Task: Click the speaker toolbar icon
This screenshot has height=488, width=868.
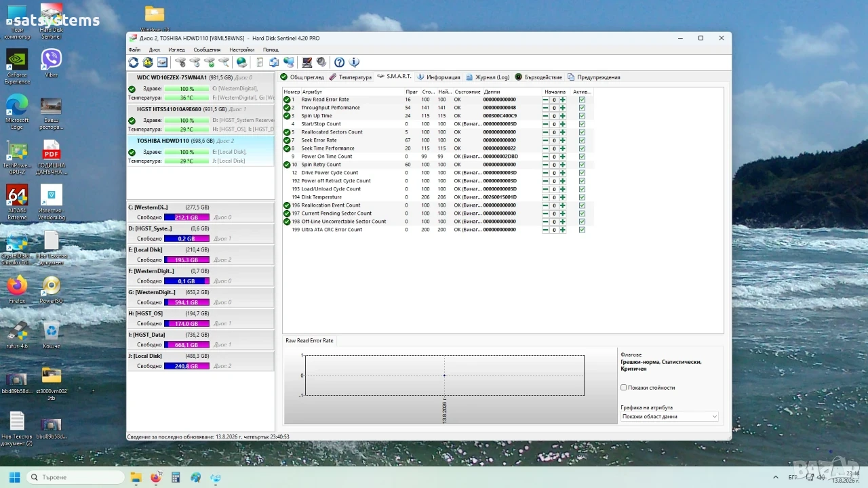Action: pyautogui.click(x=321, y=62)
